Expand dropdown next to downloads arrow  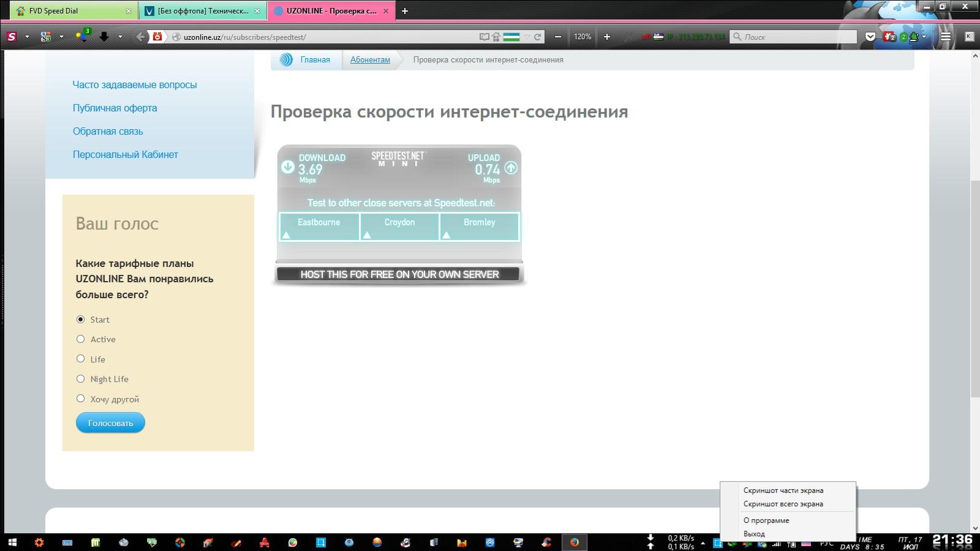pyautogui.click(x=120, y=37)
